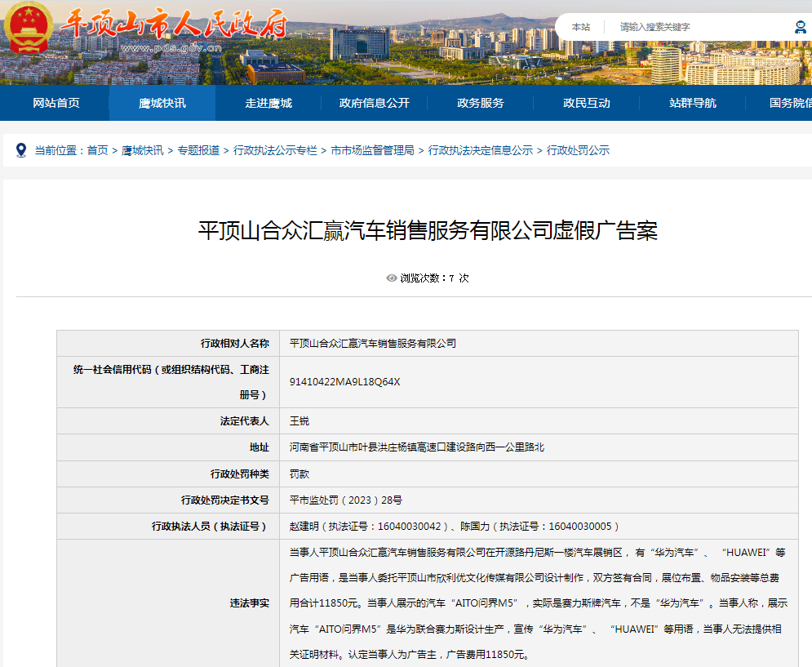The image size is (812, 667).
Task: Click the article title 平顶山合众汇赢汽车销售服务有限公司虚假广告案
Action: (x=428, y=230)
